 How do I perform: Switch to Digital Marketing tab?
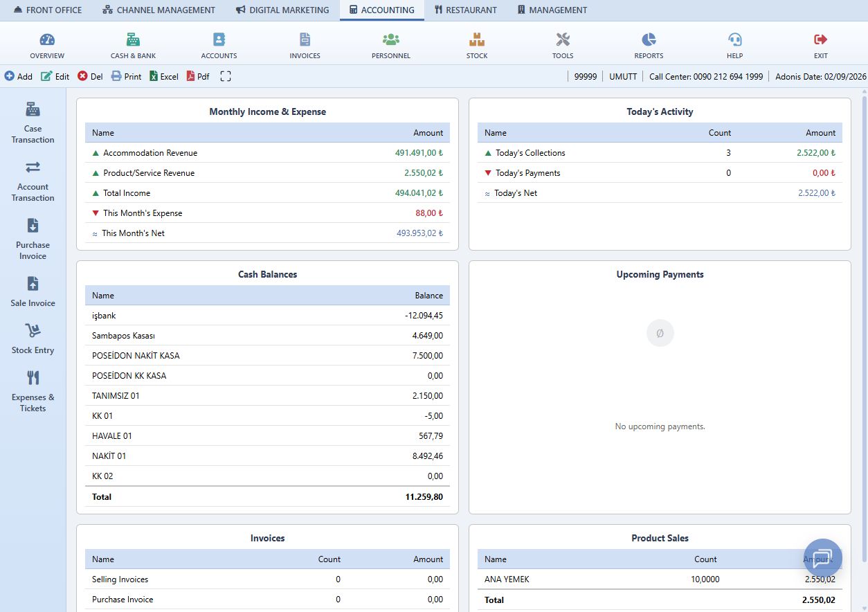click(x=282, y=10)
